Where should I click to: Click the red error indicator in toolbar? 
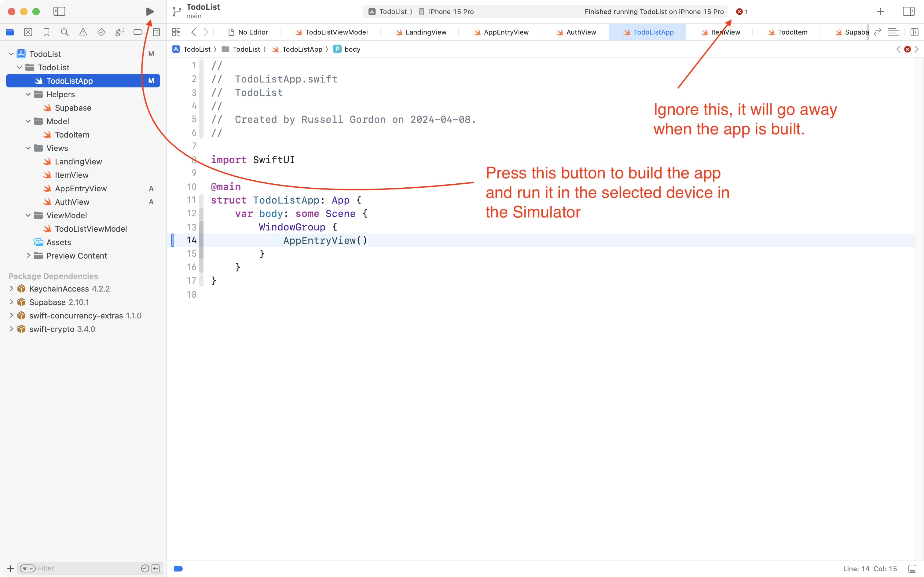(740, 11)
